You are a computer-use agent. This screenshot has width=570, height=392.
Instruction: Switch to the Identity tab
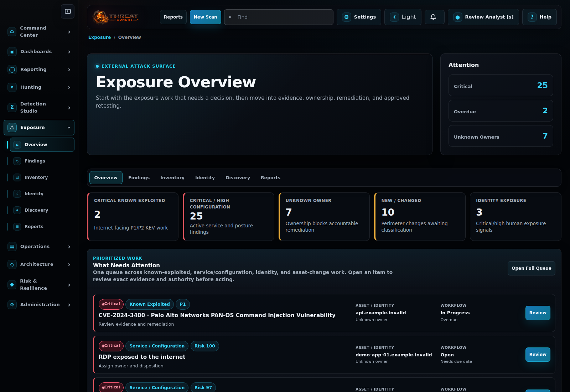[205, 178]
